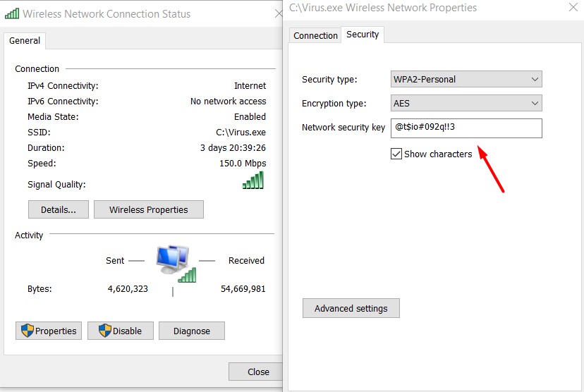Click Close in the Status window
Viewport: 584px width, 392px height.
(x=256, y=372)
